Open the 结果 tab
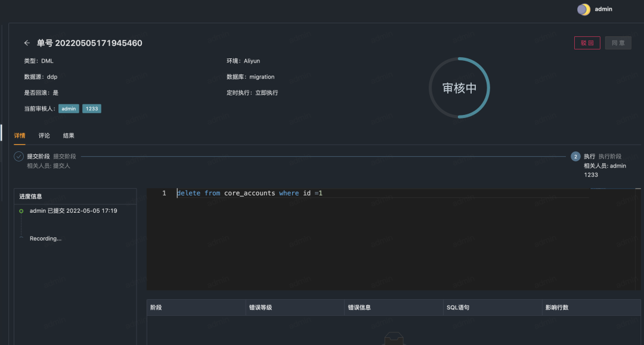This screenshot has width=644, height=345. [69, 136]
